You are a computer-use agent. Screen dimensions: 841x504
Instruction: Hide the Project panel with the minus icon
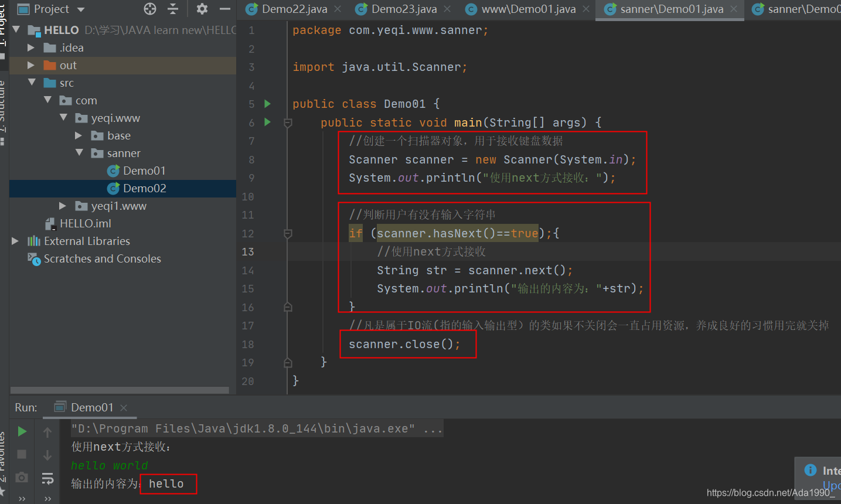225,9
